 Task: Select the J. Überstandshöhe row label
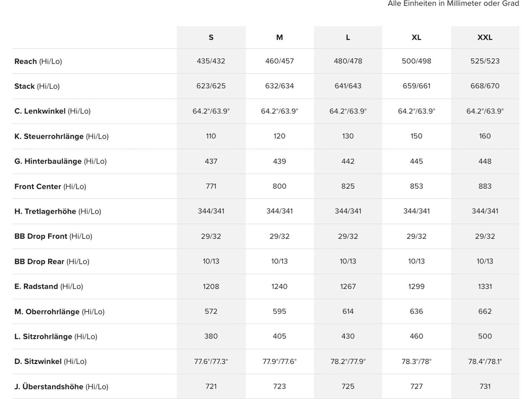[x=62, y=387]
